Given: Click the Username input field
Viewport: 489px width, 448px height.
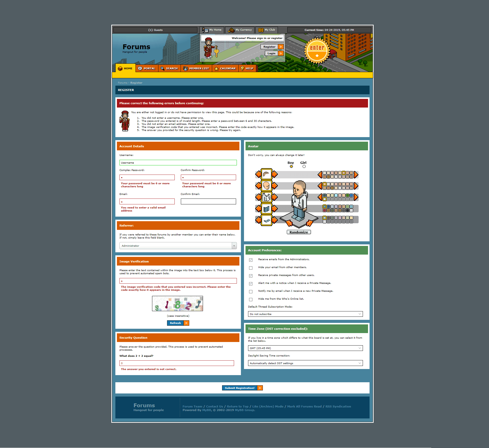Looking at the screenshot, I should pyautogui.click(x=179, y=162).
